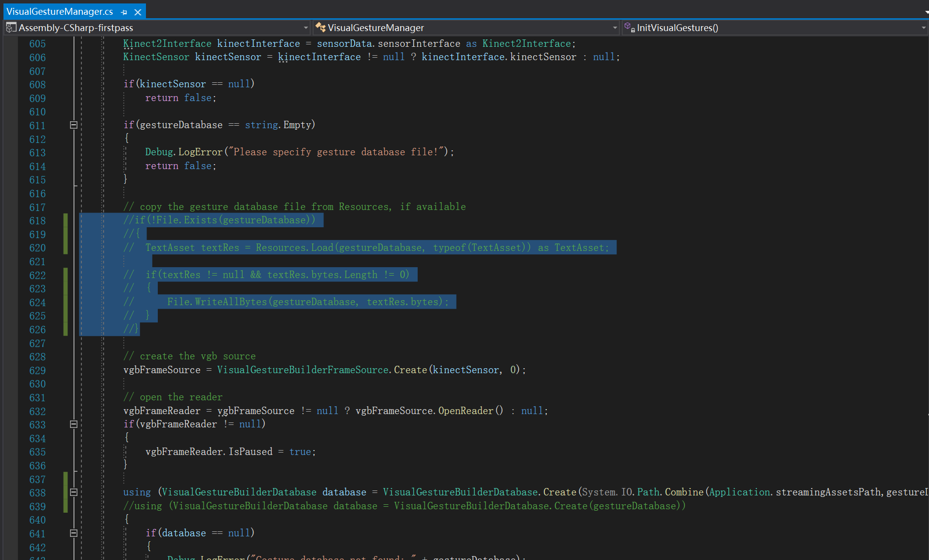Collapse the if(database) block at line 641
The width and height of the screenshot is (929, 560).
pyautogui.click(x=73, y=533)
